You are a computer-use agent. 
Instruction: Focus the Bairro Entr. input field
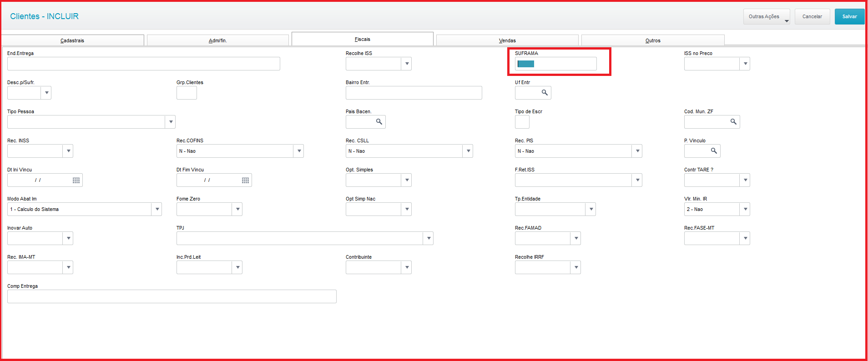coord(414,93)
